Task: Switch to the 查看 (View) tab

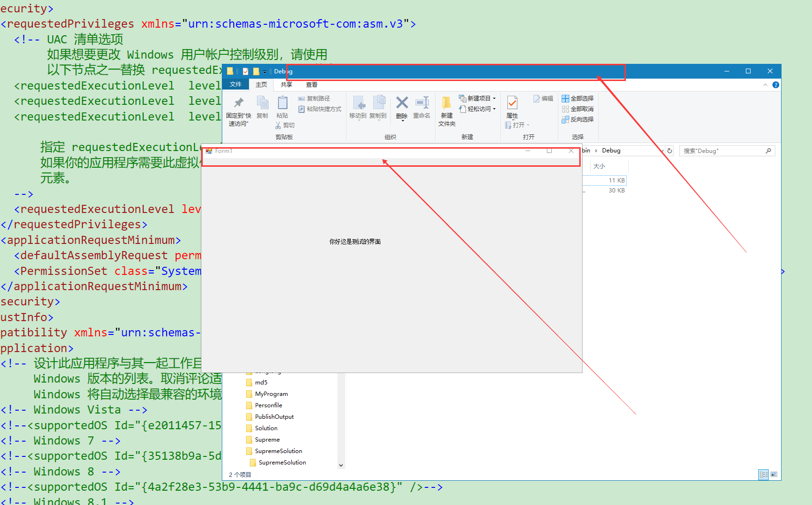Action: (312, 84)
